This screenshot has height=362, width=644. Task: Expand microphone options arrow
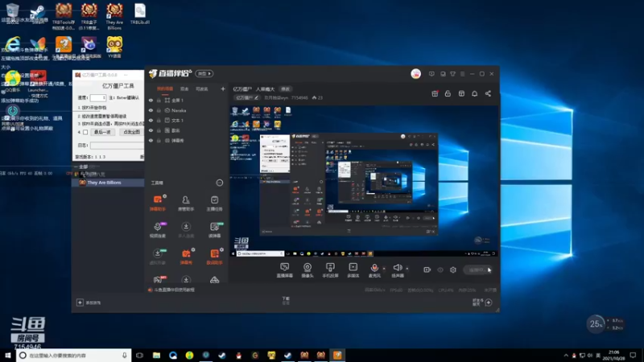point(385,269)
